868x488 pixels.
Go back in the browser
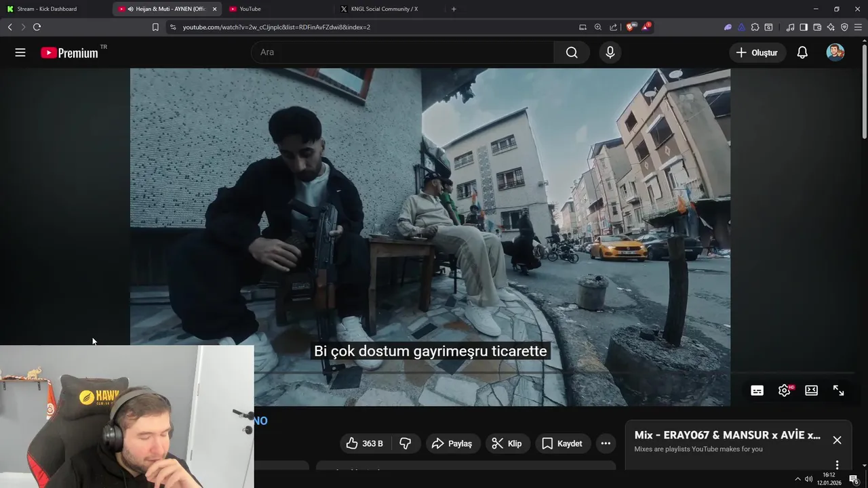point(9,27)
